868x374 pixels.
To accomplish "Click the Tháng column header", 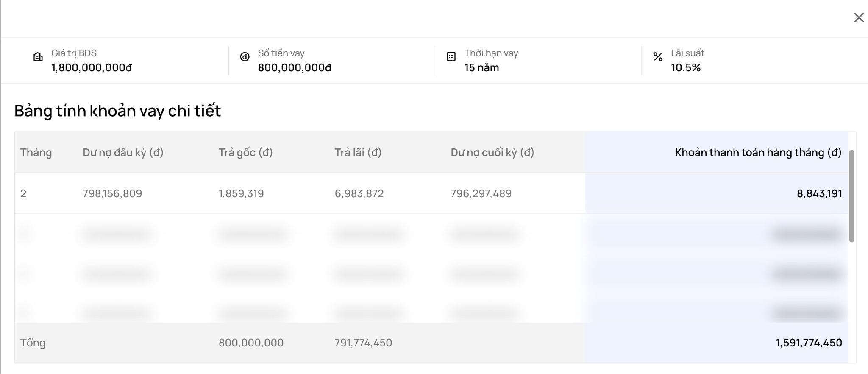I will [x=36, y=152].
